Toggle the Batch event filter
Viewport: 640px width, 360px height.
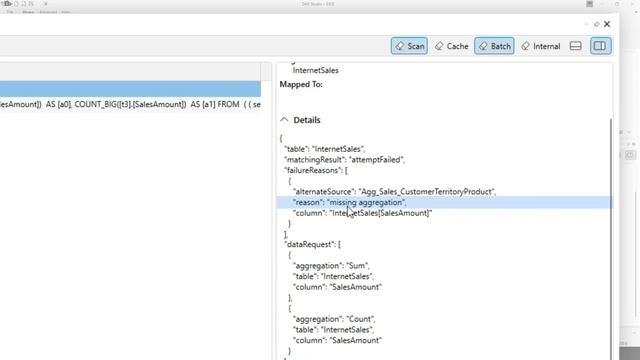click(494, 46)
